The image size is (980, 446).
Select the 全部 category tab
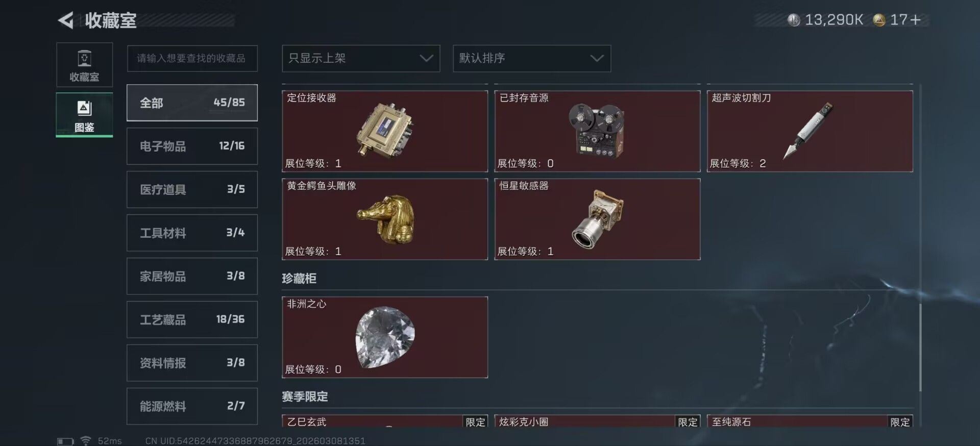click(192, 103)
